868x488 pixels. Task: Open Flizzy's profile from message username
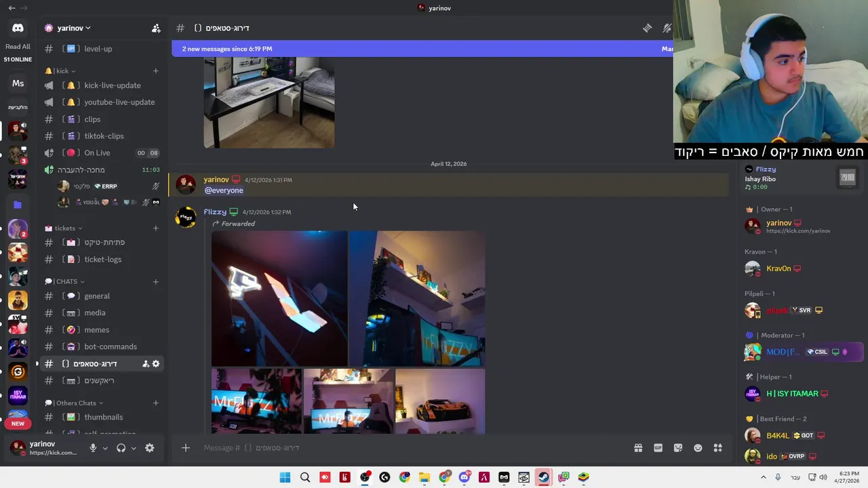click(x=215, y=212)
